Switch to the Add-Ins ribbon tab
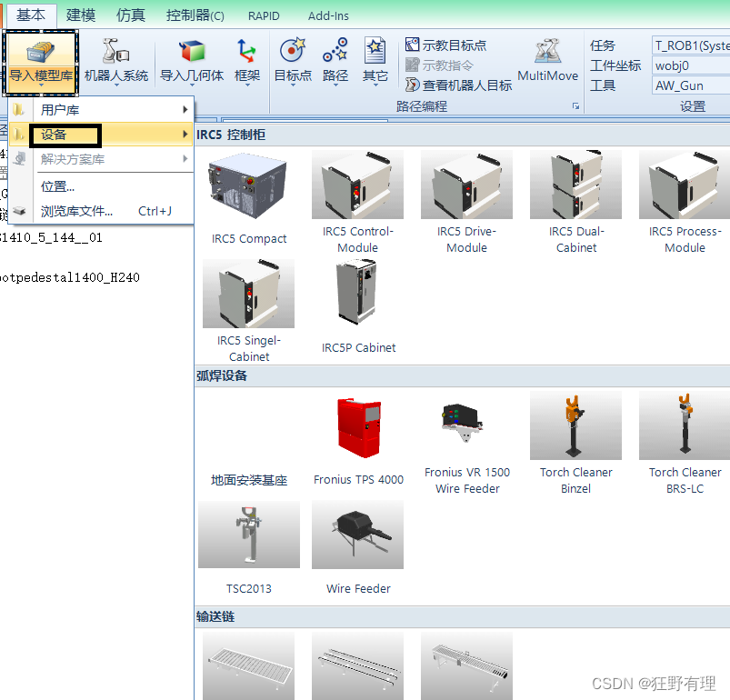The width and height of the screenshot is (730, 700). tap(328, 15)
